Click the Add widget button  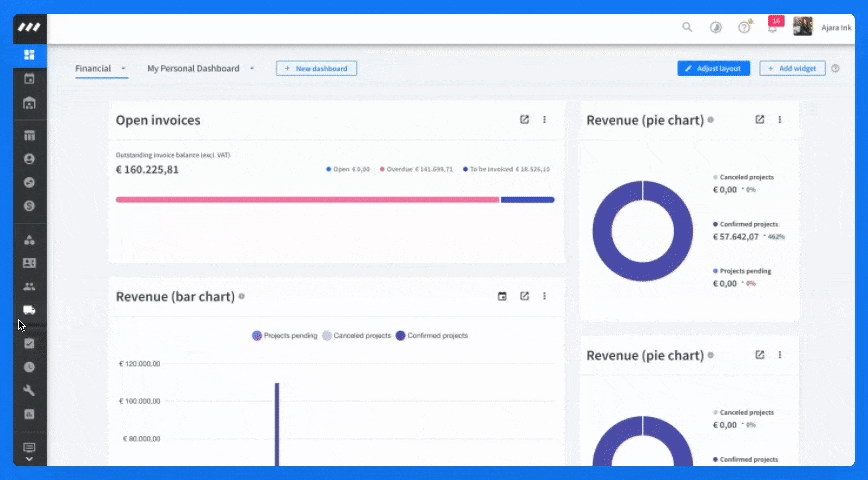tap(792, 68)
